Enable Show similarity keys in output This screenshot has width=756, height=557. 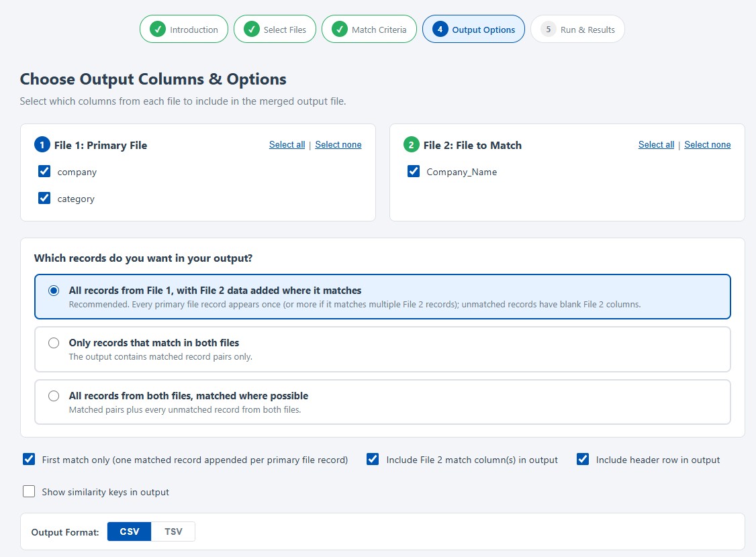coord(29,491)
